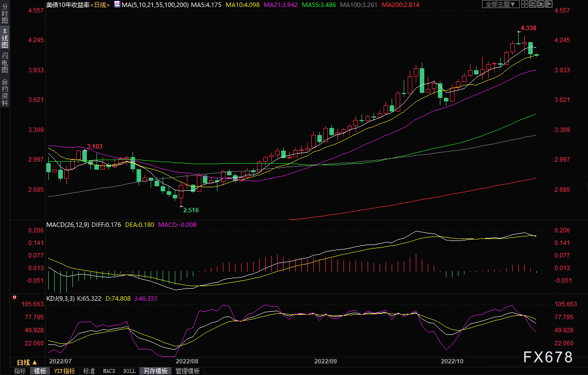Expand the 日线 period selector
Viewport: 588px width, 375px height.
tap(27, 362)
